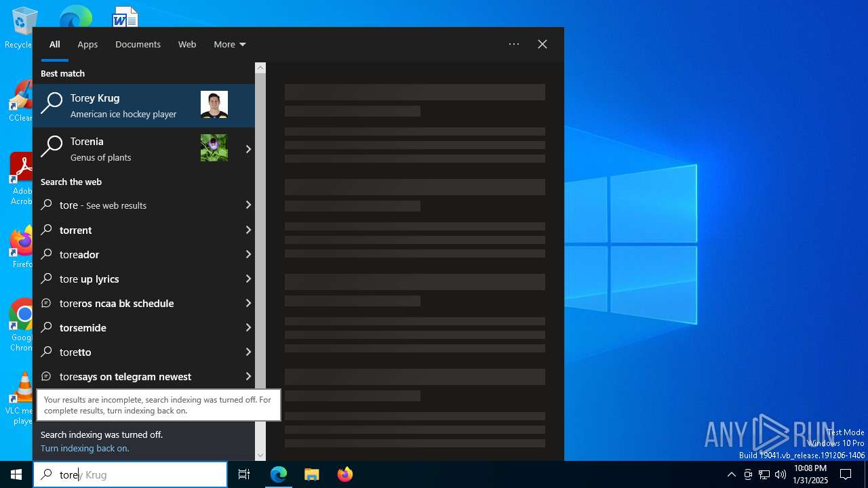
Task: Expand the Torenia result arrow
Action: click(x=248, y=149)
